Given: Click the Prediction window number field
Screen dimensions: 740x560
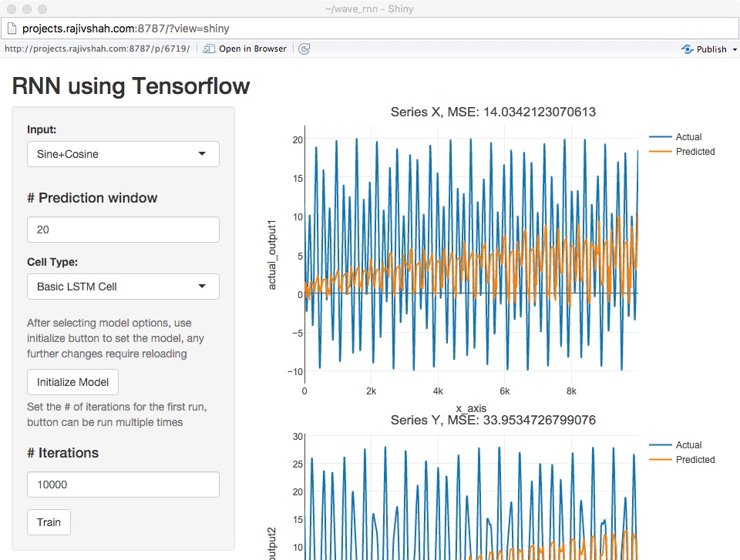Looking at the screenshot, I should tap(123, 230).
